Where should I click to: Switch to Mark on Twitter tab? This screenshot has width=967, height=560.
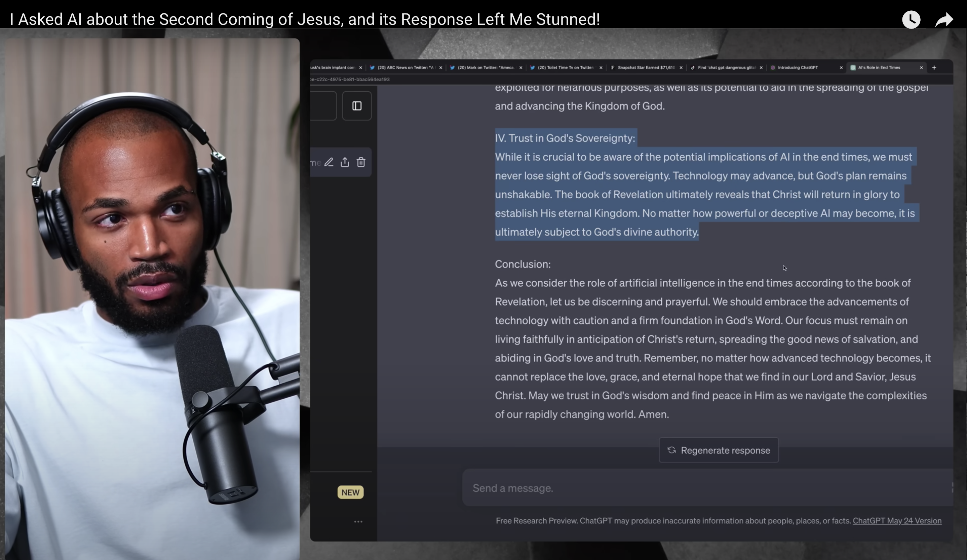click(x=486, y=68)
